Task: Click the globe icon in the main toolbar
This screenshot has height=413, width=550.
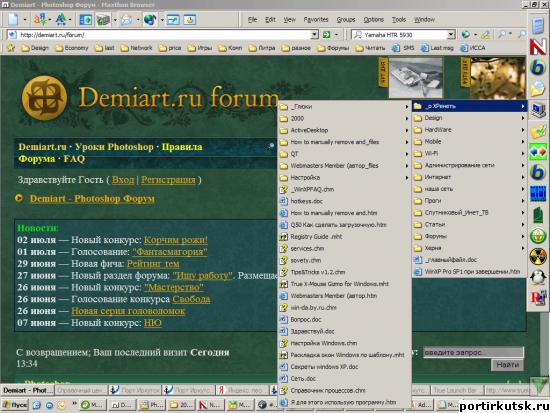Action: coord(150,20)
